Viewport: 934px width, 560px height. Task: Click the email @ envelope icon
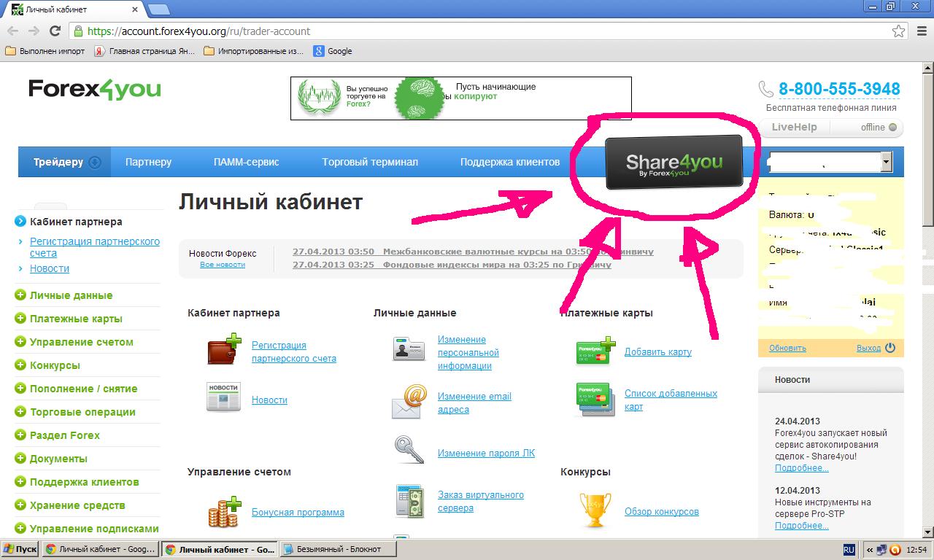[x=409, y=401]
